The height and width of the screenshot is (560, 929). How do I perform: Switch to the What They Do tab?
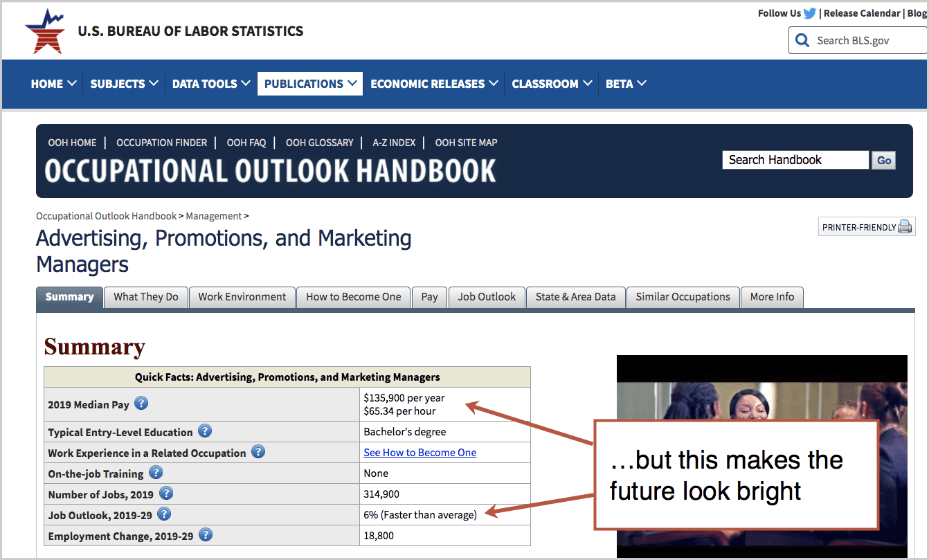click(146, 297)
